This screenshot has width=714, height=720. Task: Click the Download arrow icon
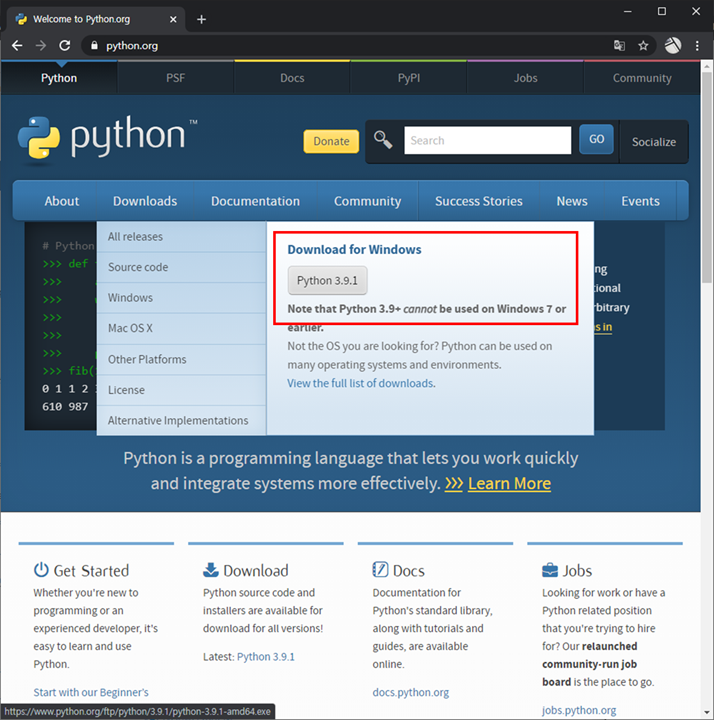pyautogui.click(x=211, y=570)
